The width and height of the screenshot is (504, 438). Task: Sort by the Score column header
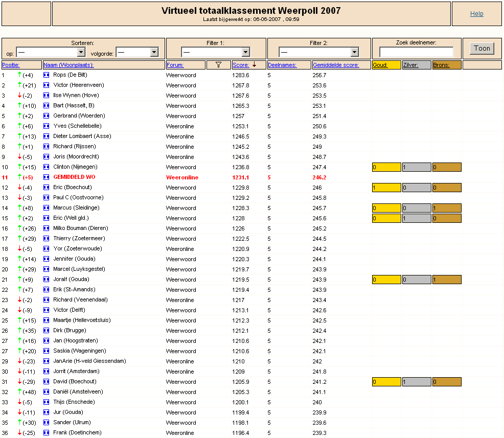point(241,65)
